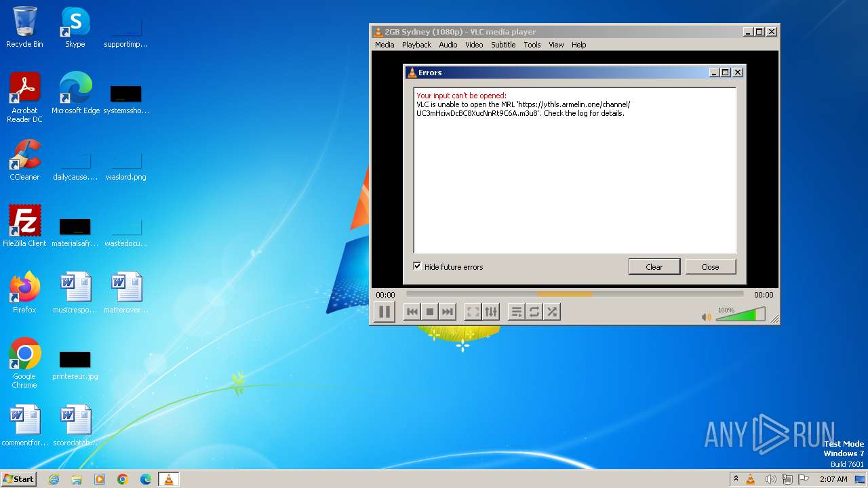868x488 pixels.
Task: Click the remaining time label at right
Action: [x=764, y=295]
